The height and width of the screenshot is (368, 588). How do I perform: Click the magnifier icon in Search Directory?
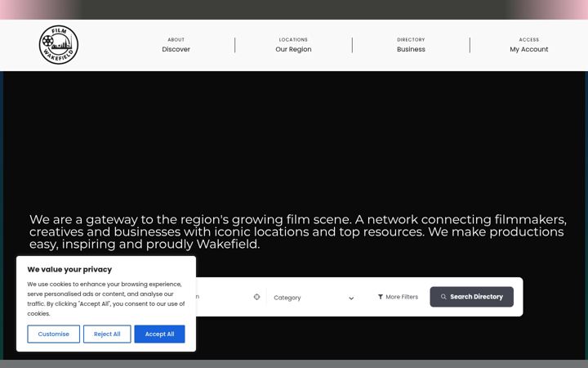click(x=443, y=297)
